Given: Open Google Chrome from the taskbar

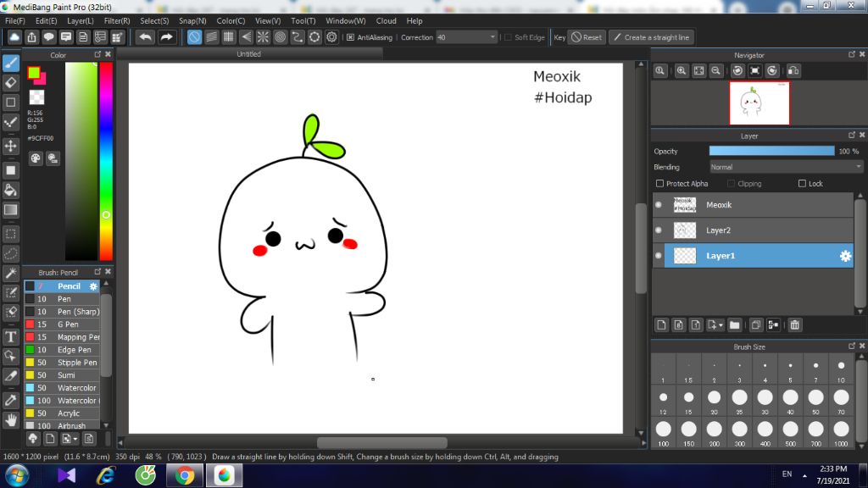Looking at the screenshot, I should click(185, 476).
